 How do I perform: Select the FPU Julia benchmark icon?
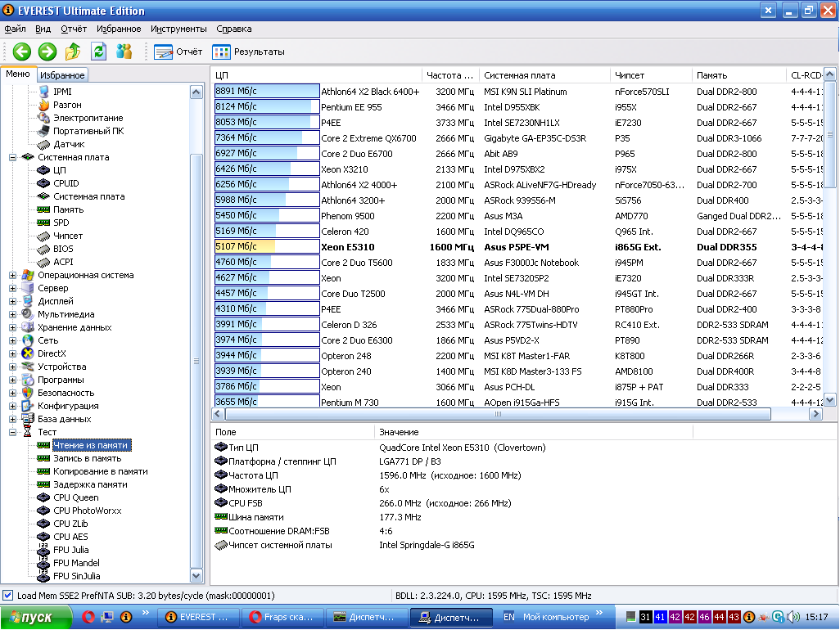(43, 551)
